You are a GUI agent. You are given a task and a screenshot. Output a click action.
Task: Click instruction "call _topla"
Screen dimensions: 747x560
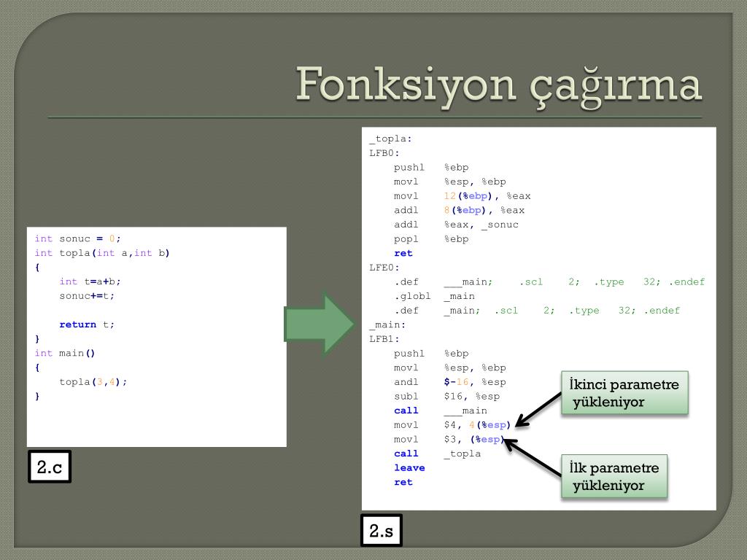(438, 454)
